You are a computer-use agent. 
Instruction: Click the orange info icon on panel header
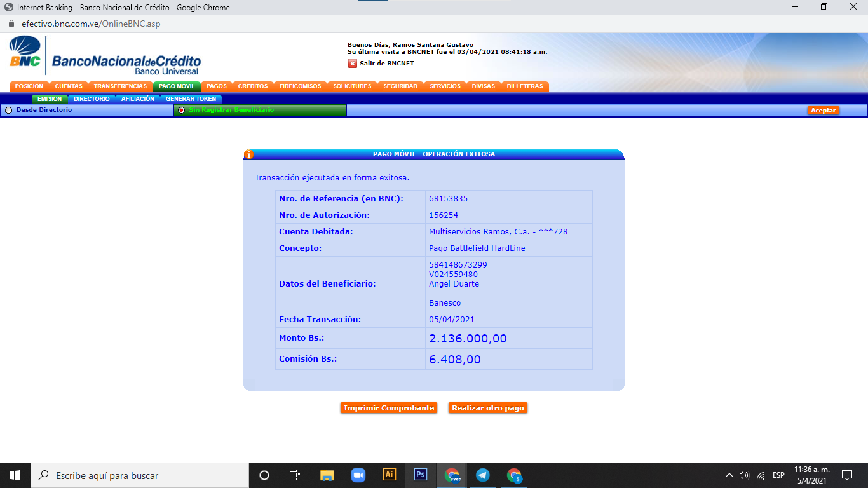pyautogui.click(x=249, y=154)
